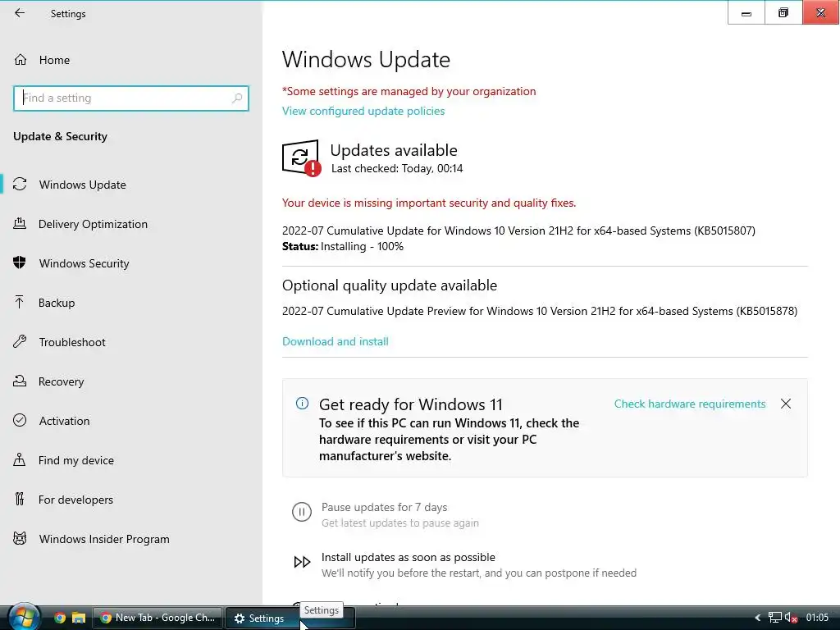Screen dimensions: 840x630
Task: Click the Home house icon
Action: point(21,60)
